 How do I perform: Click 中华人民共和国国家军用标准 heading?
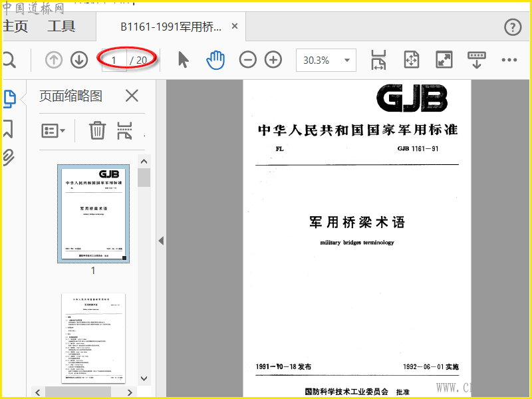pos(358,130)
